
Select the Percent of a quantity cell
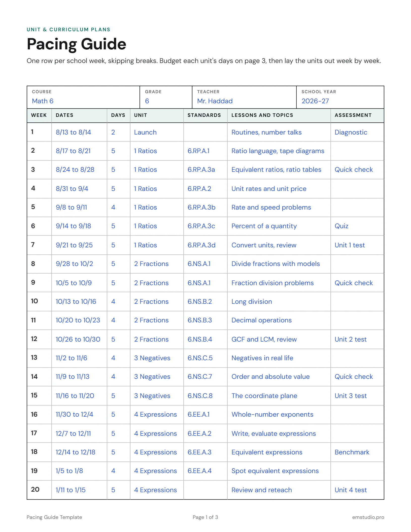(x=279, y=226)
